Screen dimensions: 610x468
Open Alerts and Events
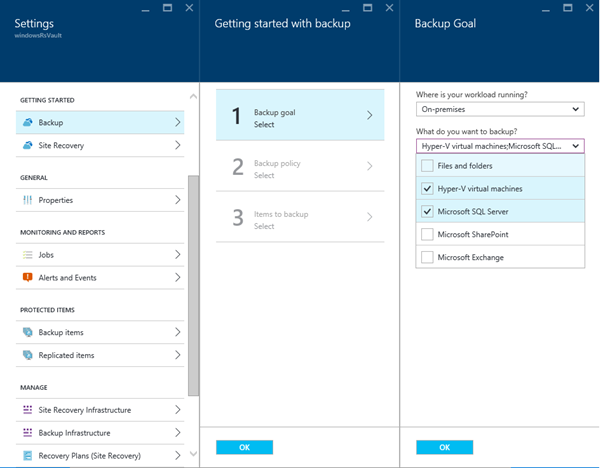tap(100, 277)
